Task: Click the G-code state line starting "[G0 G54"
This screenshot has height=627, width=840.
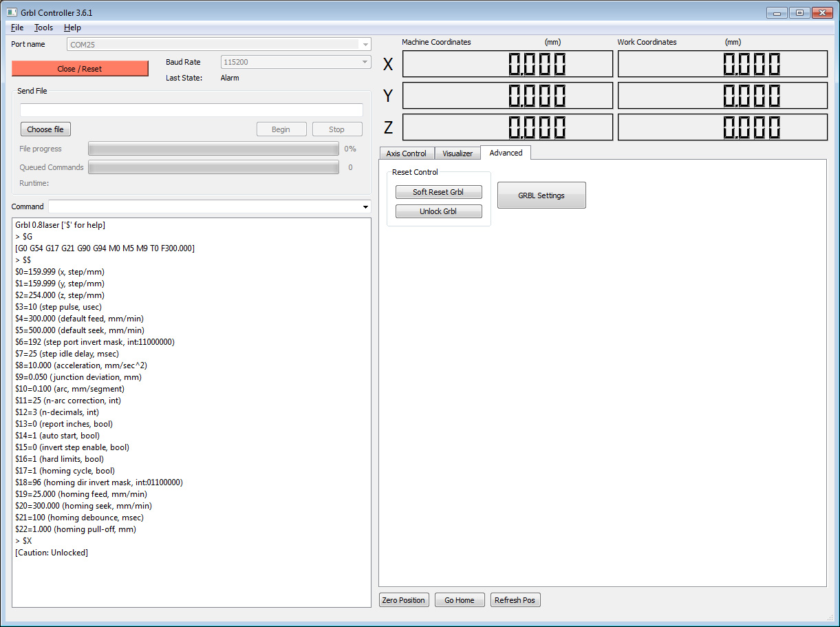Action: (105, 248)
